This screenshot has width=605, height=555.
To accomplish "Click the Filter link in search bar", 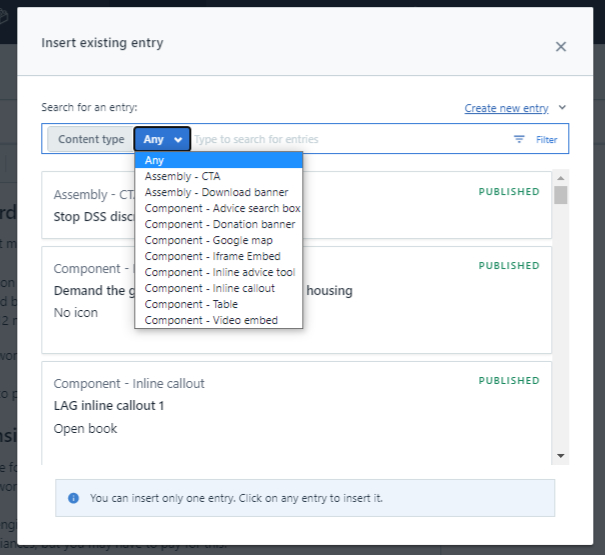I will click(x=546, y=140).
